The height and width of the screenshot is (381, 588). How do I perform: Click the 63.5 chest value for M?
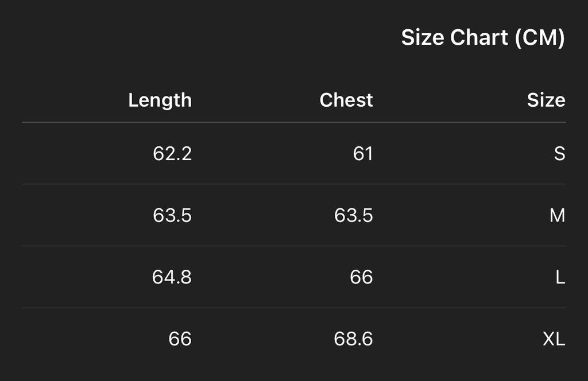pos(354,216)
